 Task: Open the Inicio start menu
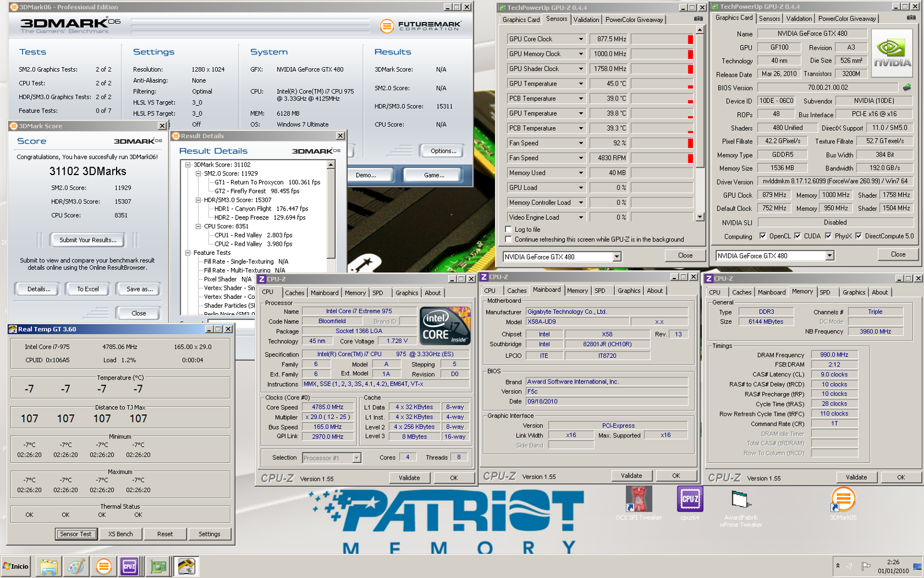16,566
